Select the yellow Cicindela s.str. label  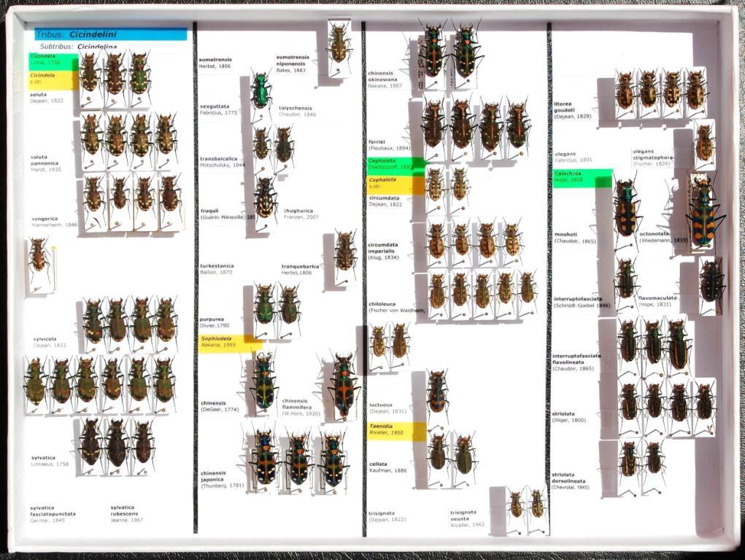[x=53, y=79]
